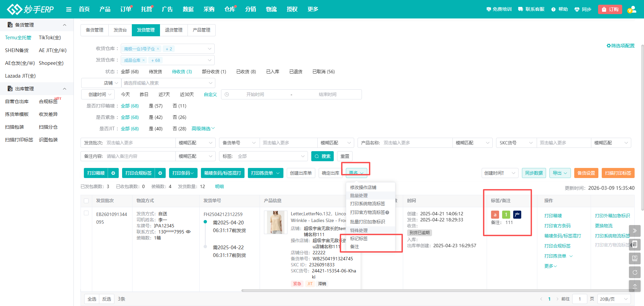Click the green number 1 tag swatch
The width and height of the screenshot is (644, 306).
pyautogui.click(x=506, y=214)
